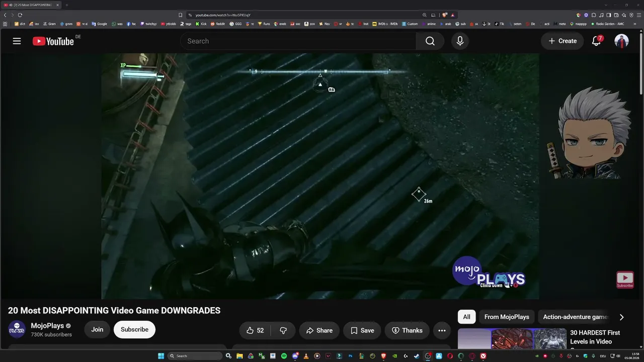Screen dimensions: 644x362
Task: Open Spotify from the taskbar
Action: click(x=284, y=356)
